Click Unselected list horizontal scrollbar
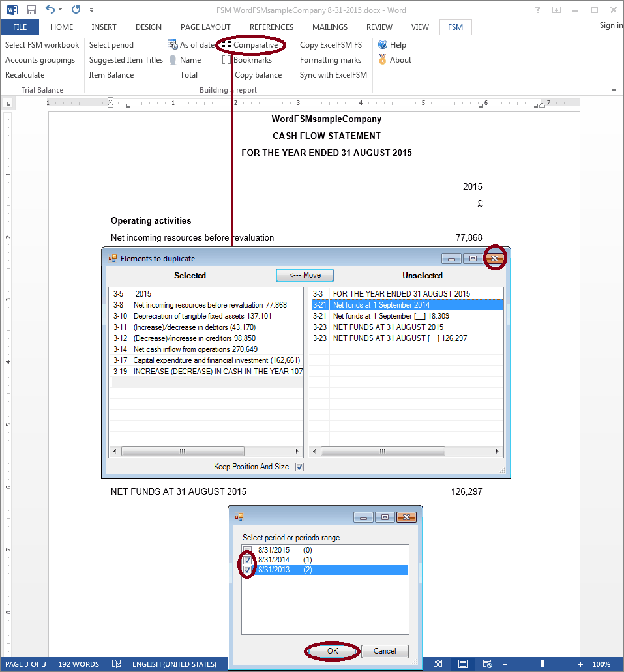 coord(383,451)
